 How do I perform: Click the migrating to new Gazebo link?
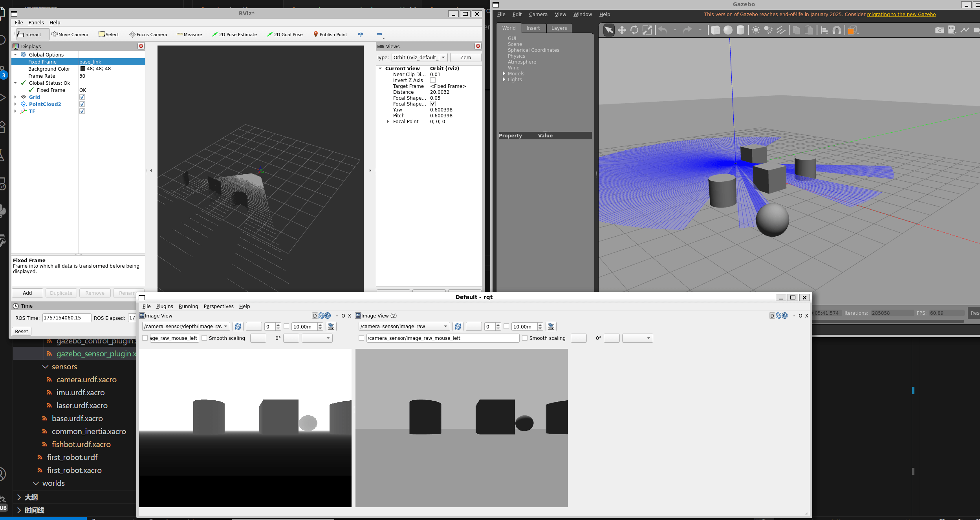coord(901,15)
